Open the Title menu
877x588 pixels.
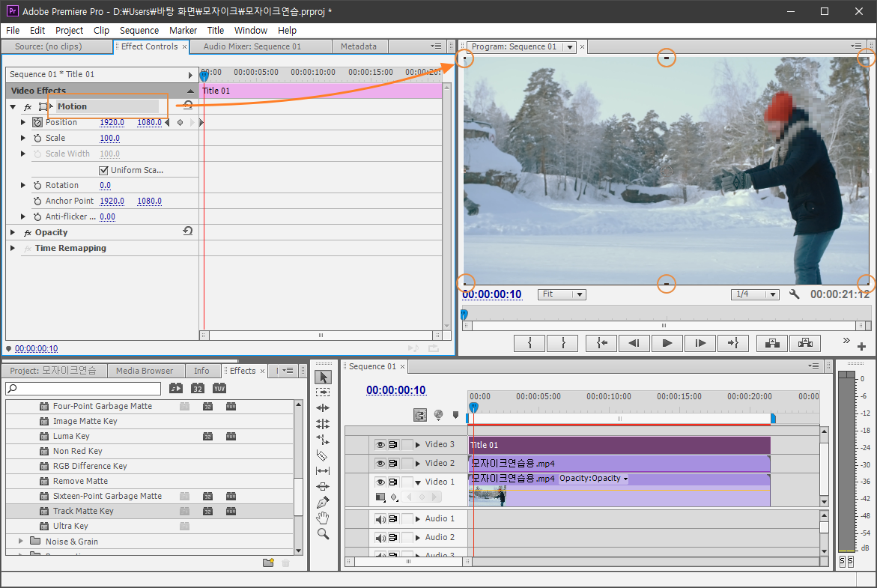[x=216, y=30]
